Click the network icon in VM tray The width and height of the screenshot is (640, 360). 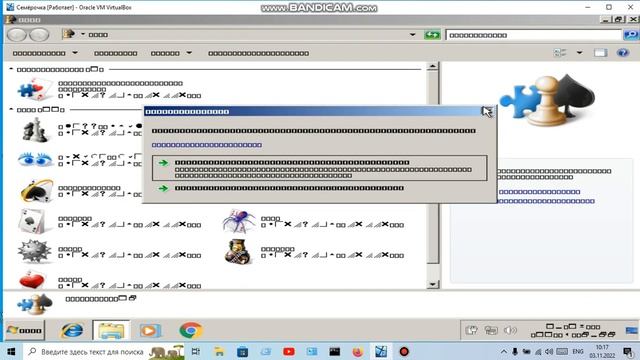point(491,330)
